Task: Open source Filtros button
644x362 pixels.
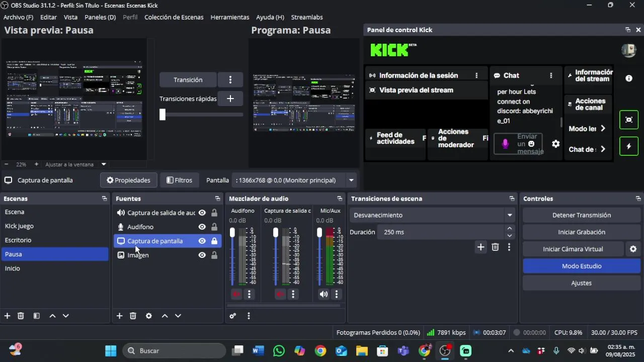Action: tap(180, 180)
